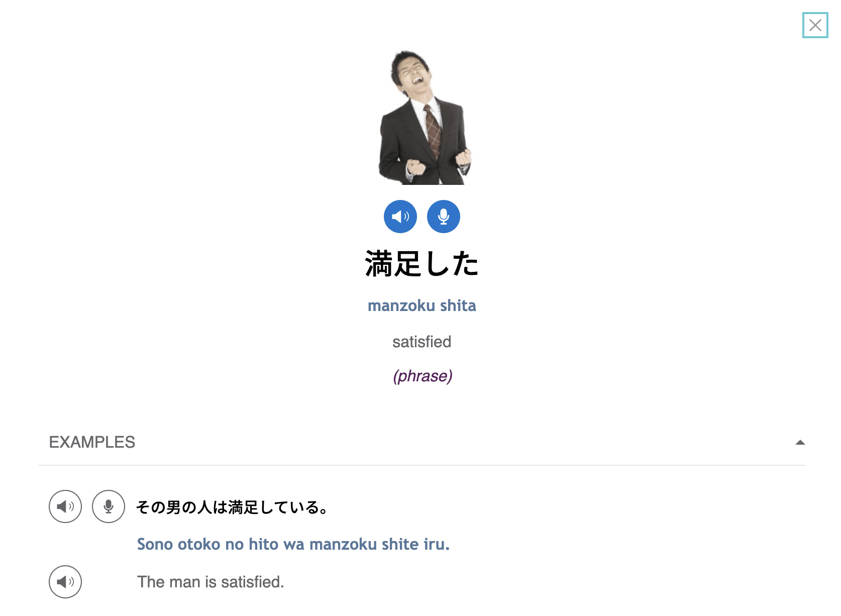The height and width of the screenshot is (616, 841).
Task: Click the man's clenched fists in image
Action: point(439,163)
